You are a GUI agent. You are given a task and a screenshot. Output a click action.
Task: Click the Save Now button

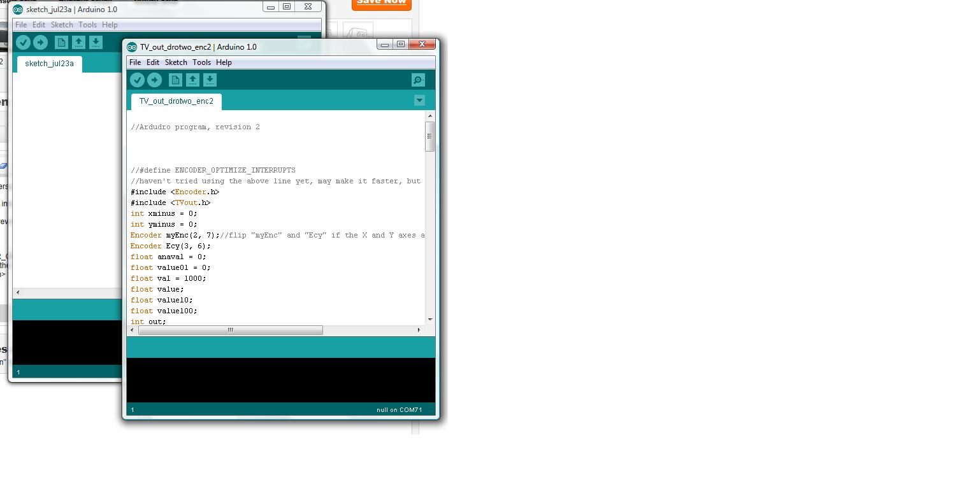(x=381, y=3)
